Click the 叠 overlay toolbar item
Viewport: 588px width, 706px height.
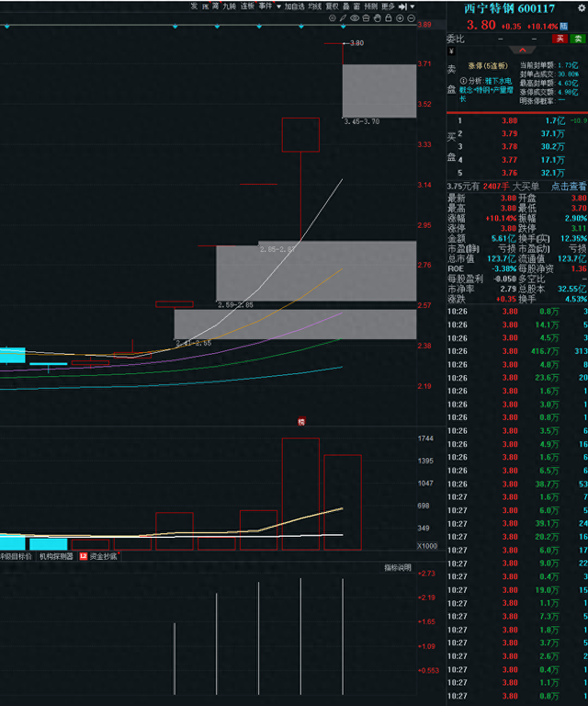click(x=346, y=6)
